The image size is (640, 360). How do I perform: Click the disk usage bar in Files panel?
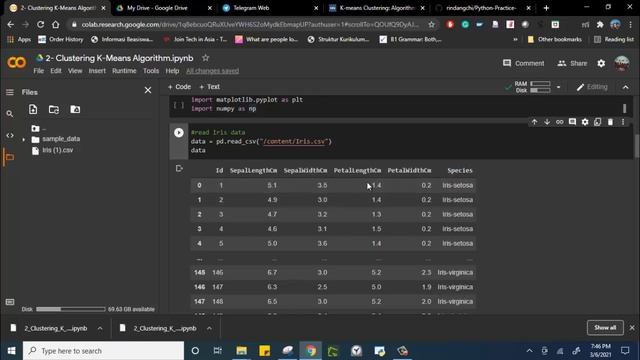[x=71, y=309]
